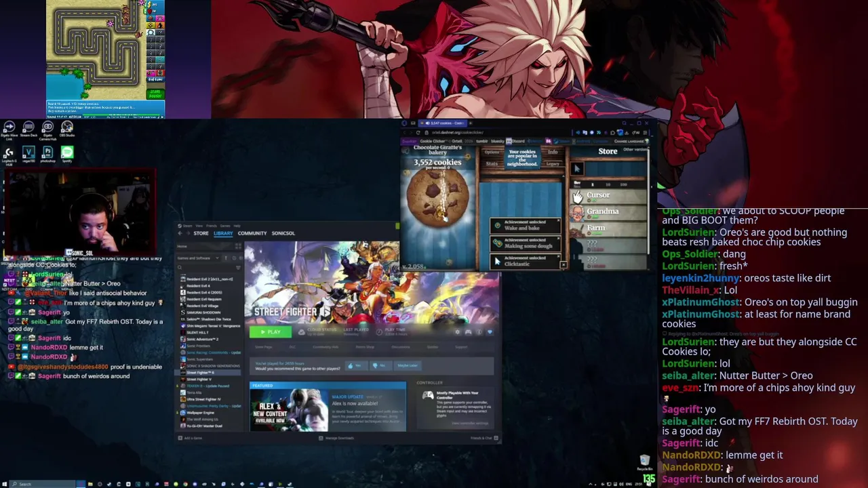Open the Spotify desktop shortcut
868x488 pixels.
coord(67,154)
